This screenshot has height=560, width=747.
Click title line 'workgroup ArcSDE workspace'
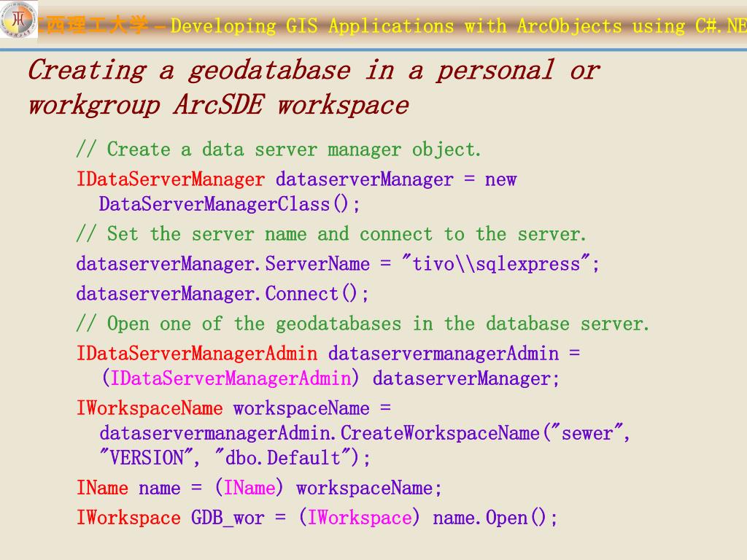click(x=218, y=105)
